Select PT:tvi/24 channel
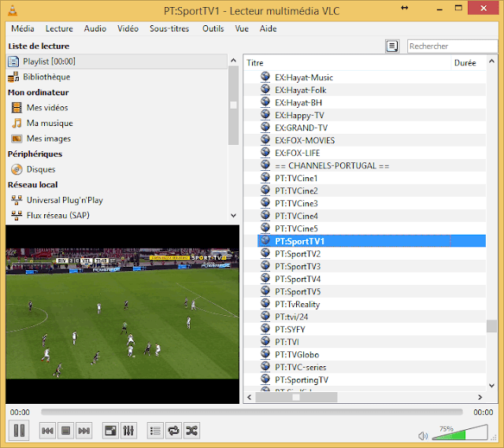Image resolution: width=504 pixels, height=448 pixels. [365, 317]
